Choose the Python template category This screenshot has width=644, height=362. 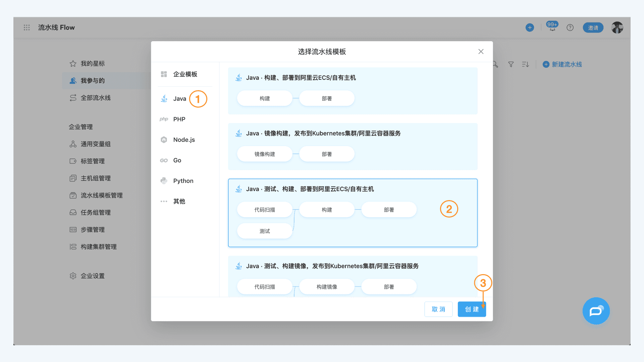pos(183,181)
